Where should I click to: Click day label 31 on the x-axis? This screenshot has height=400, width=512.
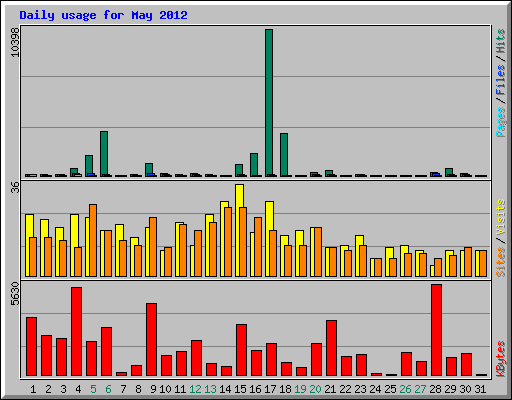point(480,389)
